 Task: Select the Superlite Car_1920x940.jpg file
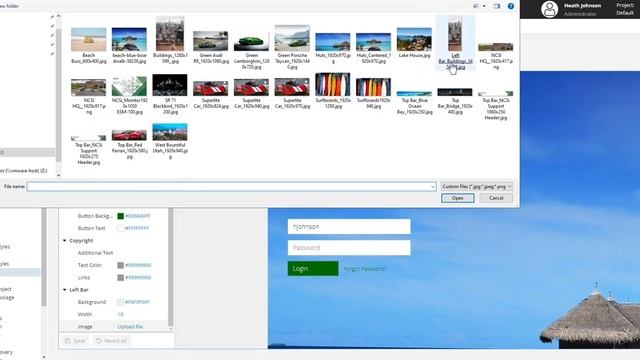pos(251,94)
